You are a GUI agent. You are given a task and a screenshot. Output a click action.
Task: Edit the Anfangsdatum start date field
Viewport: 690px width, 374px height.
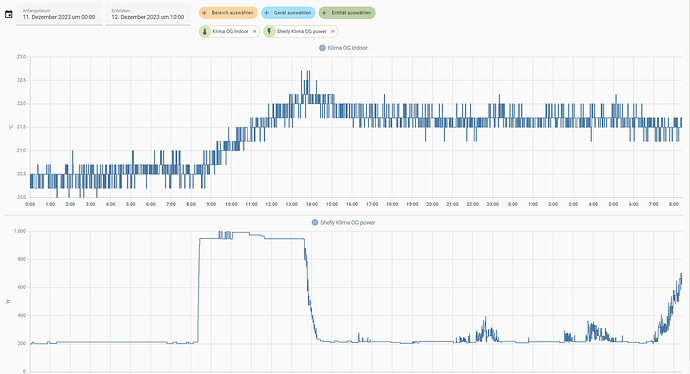pyautogui.click(x=59, y=15)
